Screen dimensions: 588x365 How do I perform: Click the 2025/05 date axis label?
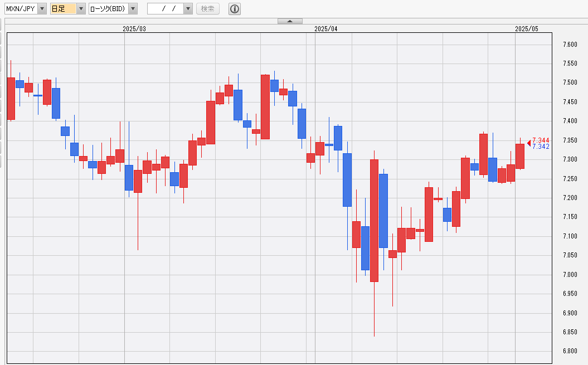527,28
